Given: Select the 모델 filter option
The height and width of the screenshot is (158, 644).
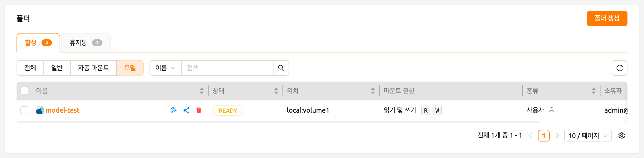Looking at the screenshot, I should tap(130, 68).
